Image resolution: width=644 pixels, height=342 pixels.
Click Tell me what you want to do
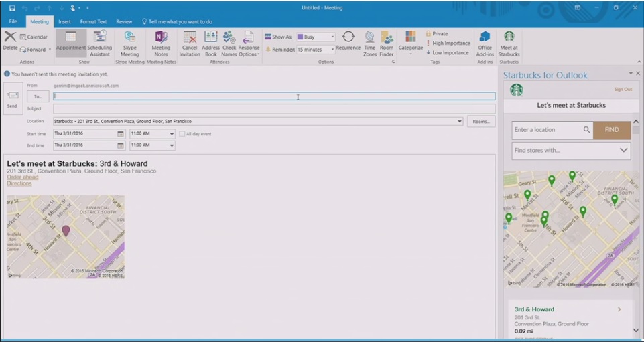pos(177,21)
